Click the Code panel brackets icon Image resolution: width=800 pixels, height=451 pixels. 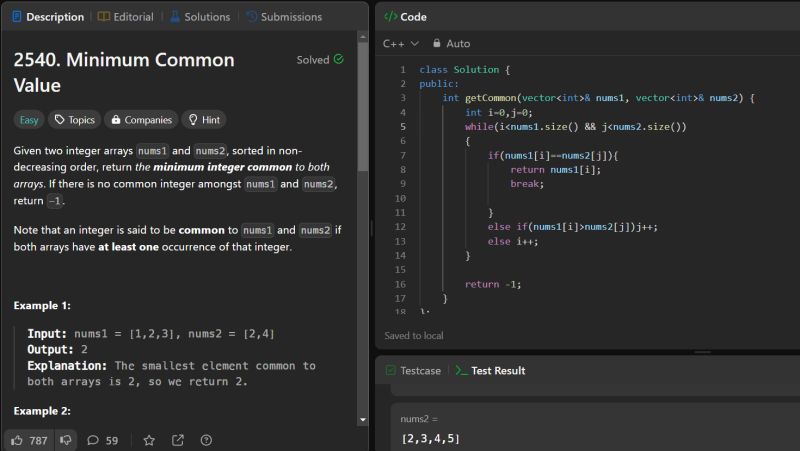click(391, 17)
